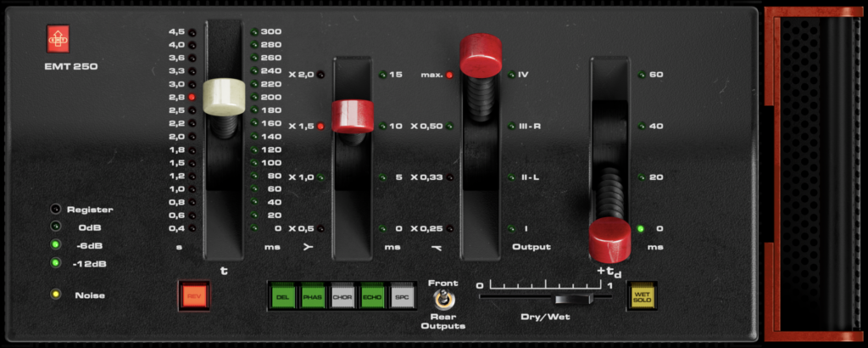The width and height of the screenshot is (868, 348).
Task: Click the t label under the reverb time lever
Action: coord(224,271)
